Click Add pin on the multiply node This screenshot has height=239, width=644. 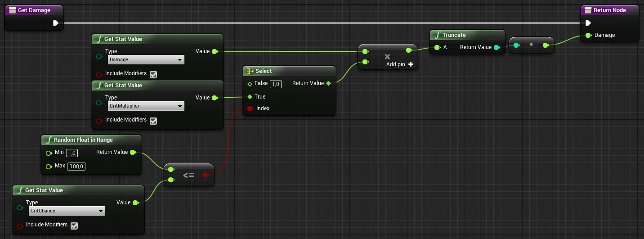(399, 64)
